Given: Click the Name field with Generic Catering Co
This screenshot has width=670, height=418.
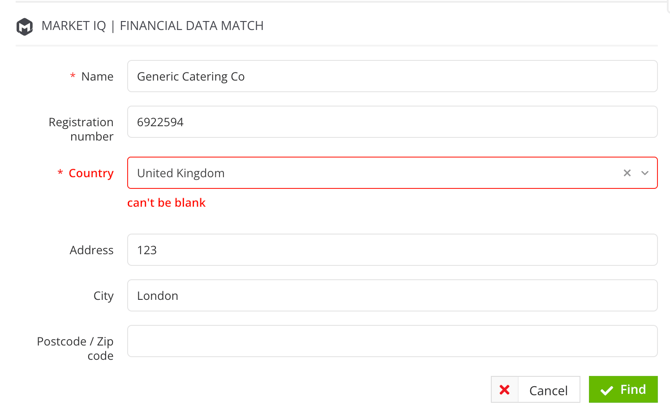Looking at the screenshot, I should (392, 76).
